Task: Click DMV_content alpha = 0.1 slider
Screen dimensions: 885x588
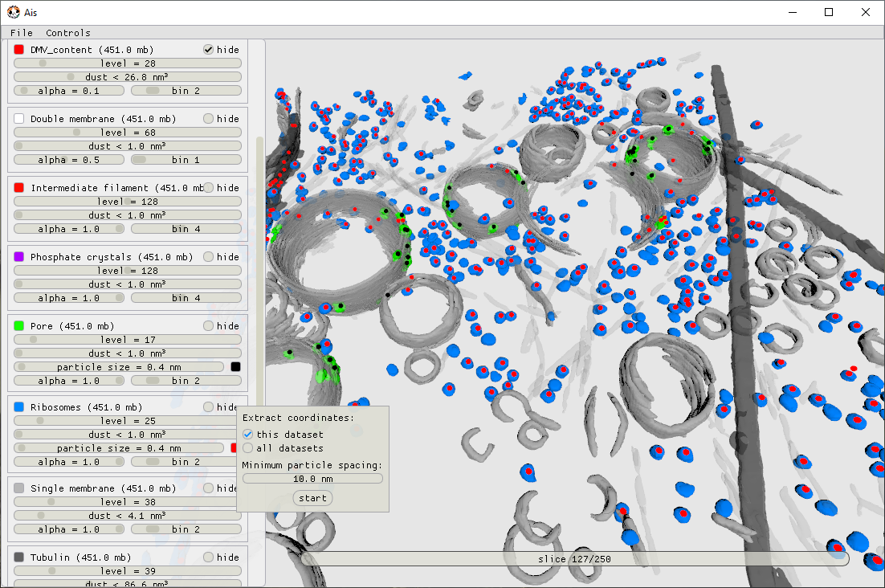Action: 69,90
